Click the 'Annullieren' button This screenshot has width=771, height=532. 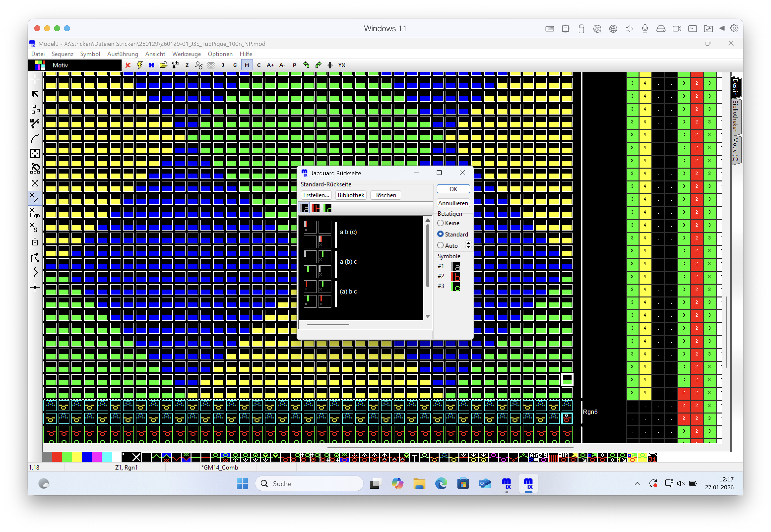(x=453, y=203)
